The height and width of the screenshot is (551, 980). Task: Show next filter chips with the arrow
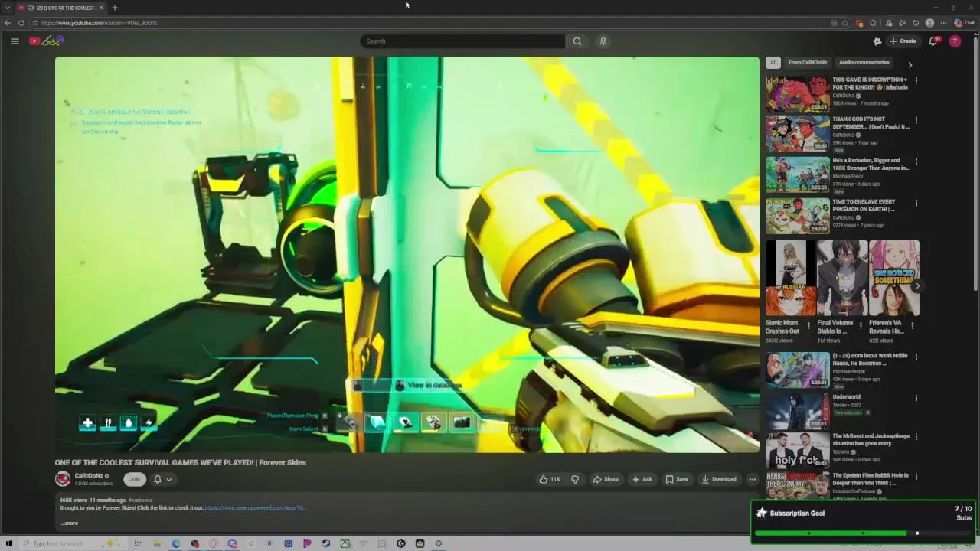[910, 65]
